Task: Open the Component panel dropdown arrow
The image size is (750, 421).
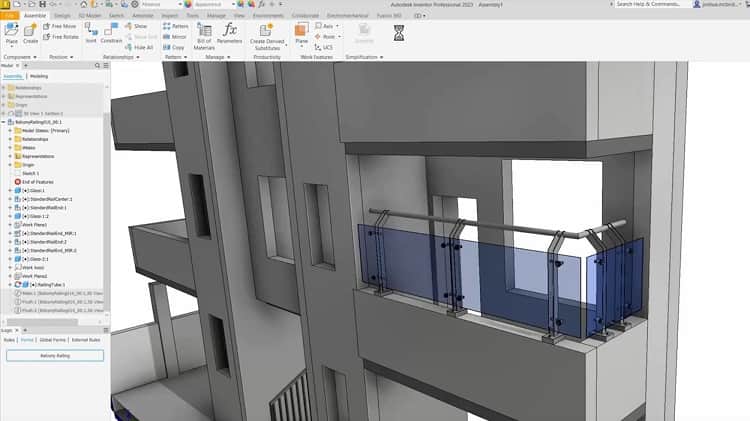Action: [x=35, y=57]
